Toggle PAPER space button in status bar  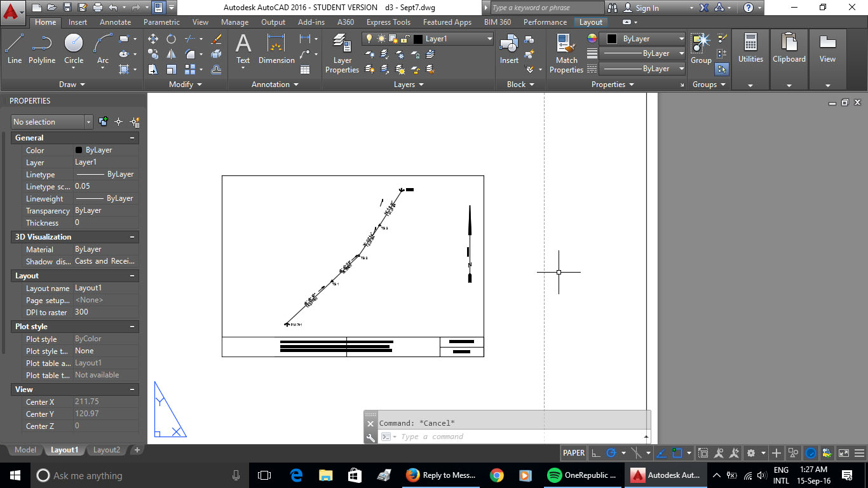573,453
